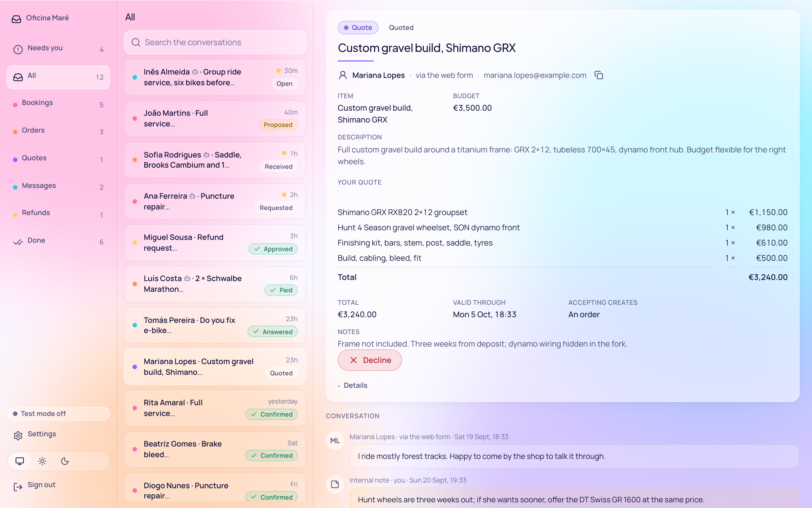The image size is (812, 508).
Task: Click the Internal note about Hunt wheels
Action: tap(574, 497)
